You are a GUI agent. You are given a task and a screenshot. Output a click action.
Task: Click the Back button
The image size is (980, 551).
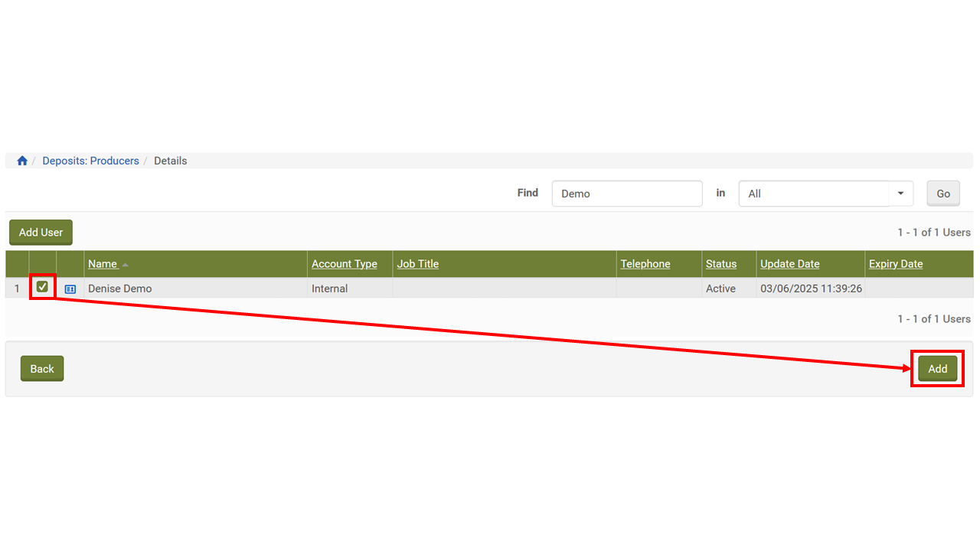pyautogui.click(x=42, y=369)
